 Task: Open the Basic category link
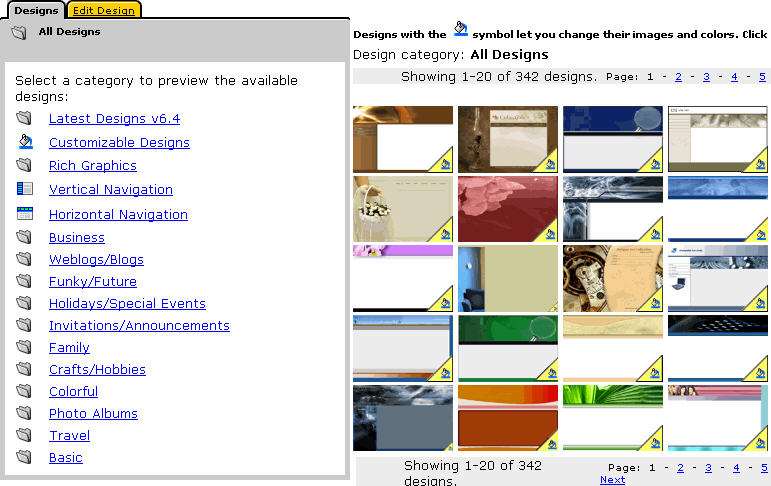(66, 457)
